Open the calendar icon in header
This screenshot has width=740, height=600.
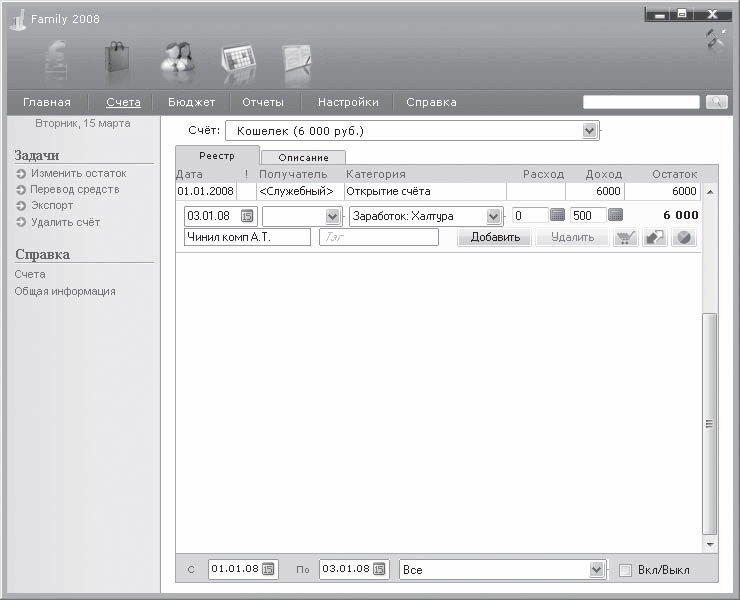click(238, 62)
